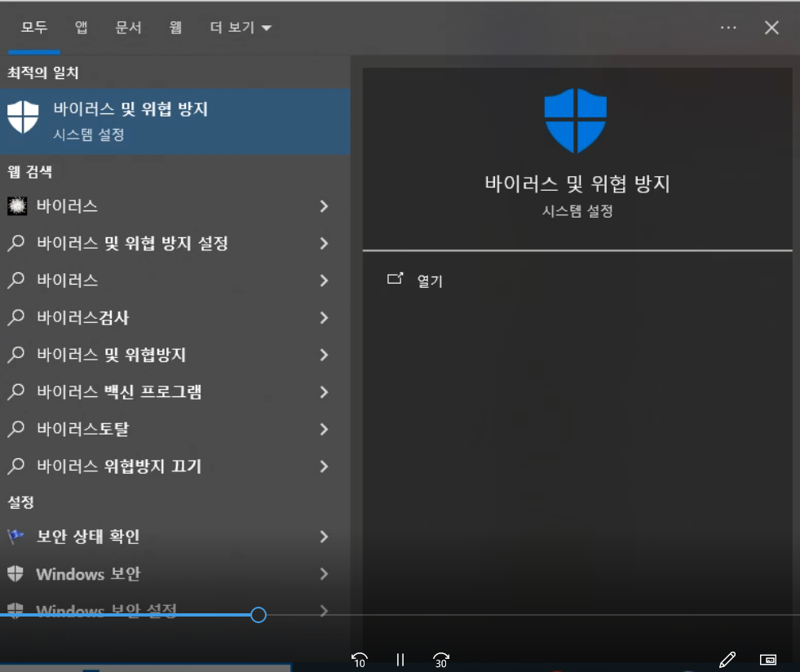The width and height of the screenshot is (800, 672).
Task: Open setting 보안 상태 확인
Action: coord(88,537)
